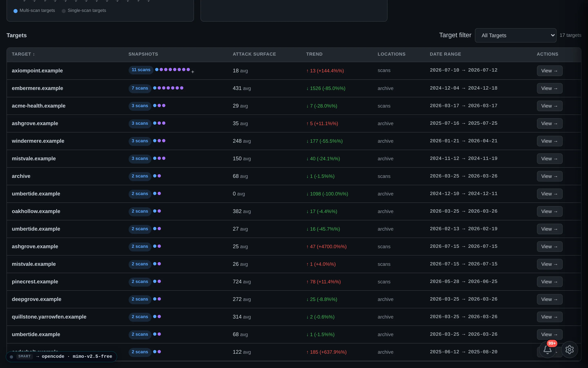Select the axiompoint.example target name
Image resolution: width=588 pixels, height=368 pixels.
[x=37, y=71]
